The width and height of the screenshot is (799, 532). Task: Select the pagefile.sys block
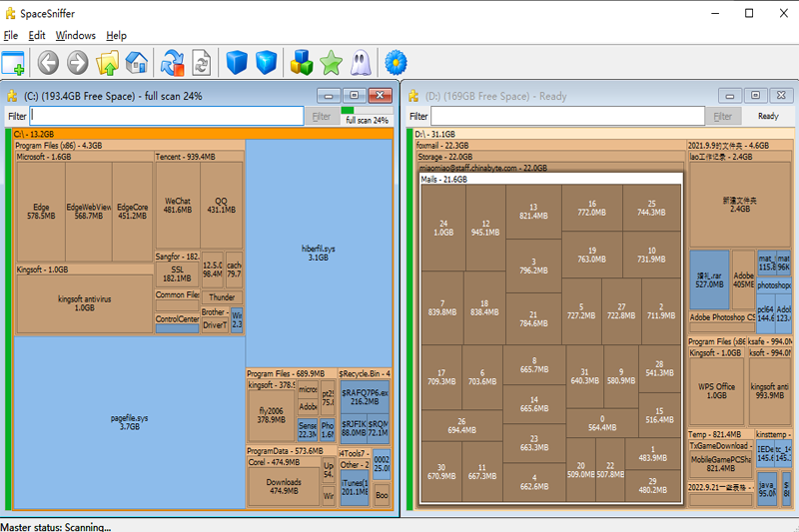[x=129, y=421]
